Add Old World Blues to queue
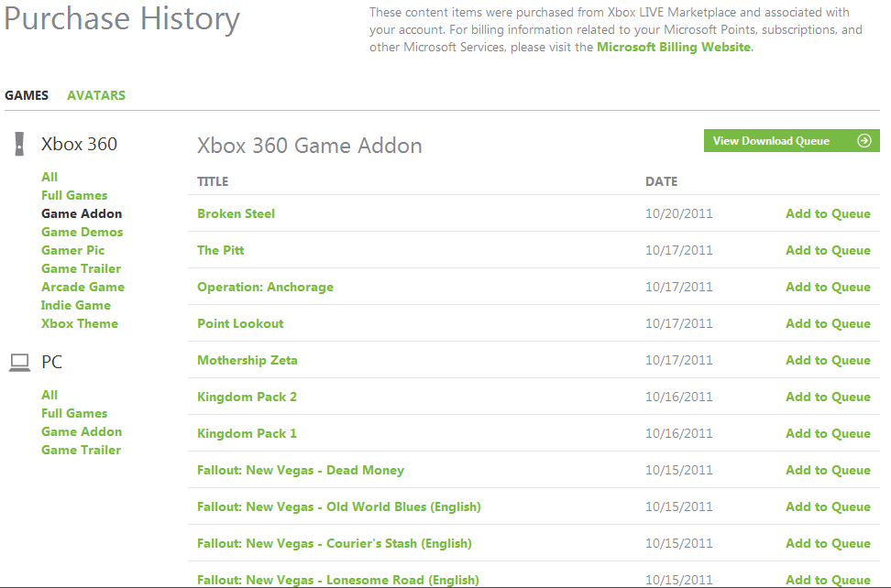 [828, 506]
